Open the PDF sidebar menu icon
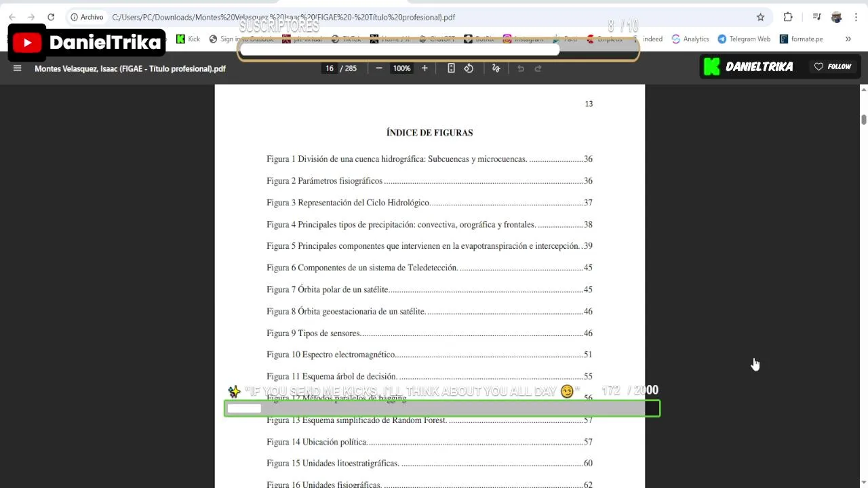Image resolution: width=868 pixels, height=488 pixels. point(18,68)
